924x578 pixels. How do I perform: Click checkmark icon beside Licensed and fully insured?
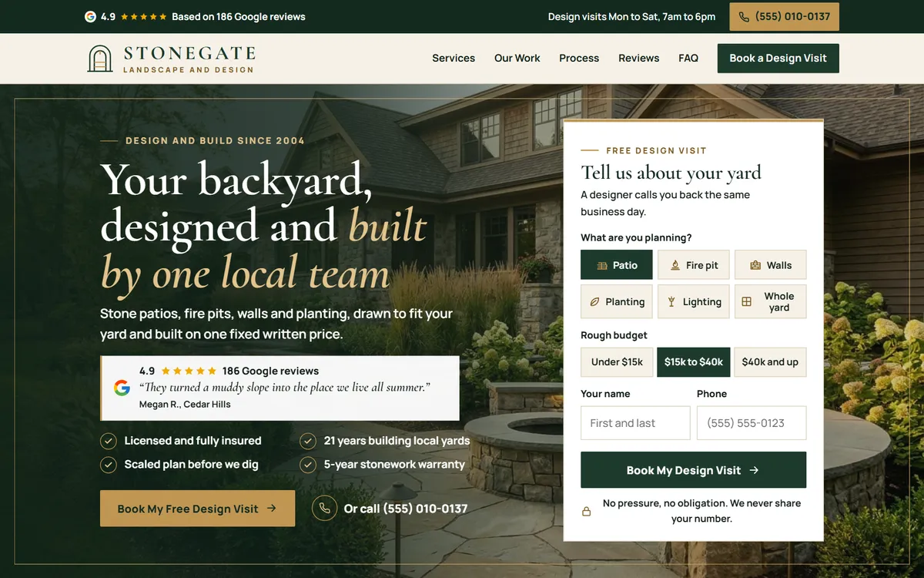109,441
